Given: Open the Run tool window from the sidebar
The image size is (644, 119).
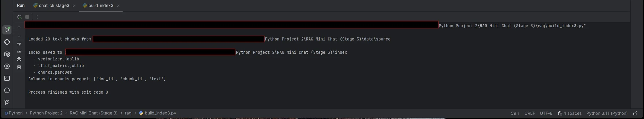Looking at the screenshot, I should coord(7,30).
